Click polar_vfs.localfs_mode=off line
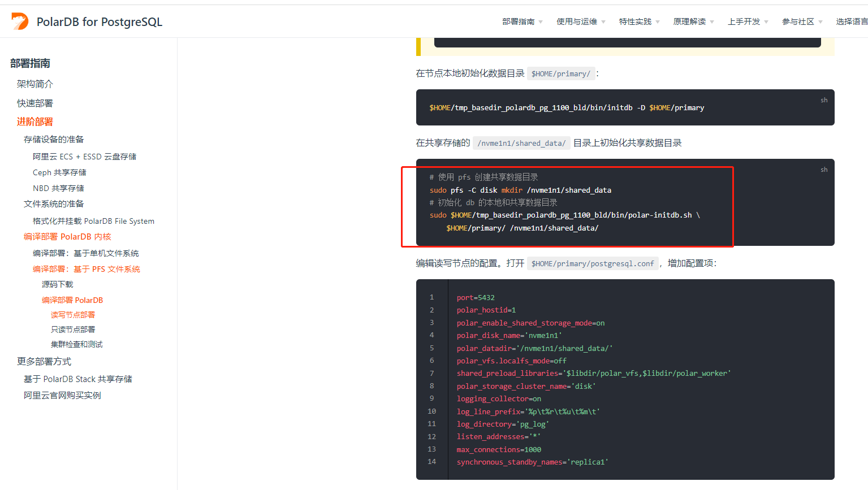 (511, 361)
